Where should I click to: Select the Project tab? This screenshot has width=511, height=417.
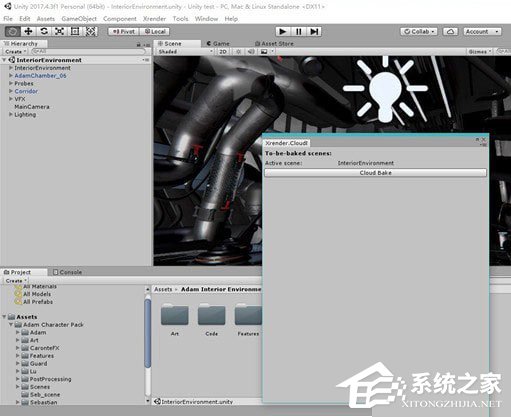pyautogui.click(x=23, y=272)
